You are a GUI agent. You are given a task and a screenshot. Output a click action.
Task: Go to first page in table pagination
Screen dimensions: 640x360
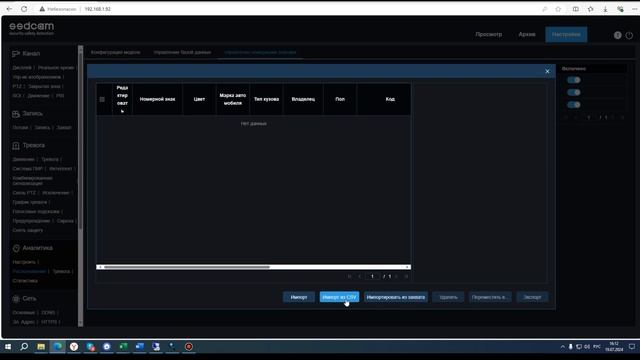click(x=349, y=276)
